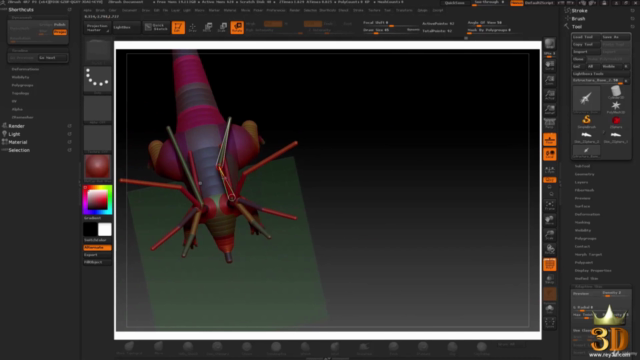The height and width of the screenshot is (360, 640).
Task: Expand the SubTool subpalette
Action: coord(582,166)
